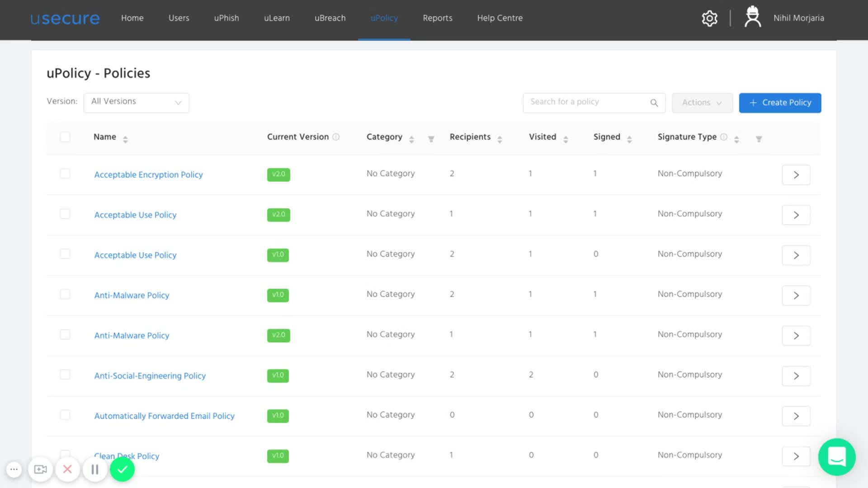Toggle the select-all header checkbox

click(65, 137)
